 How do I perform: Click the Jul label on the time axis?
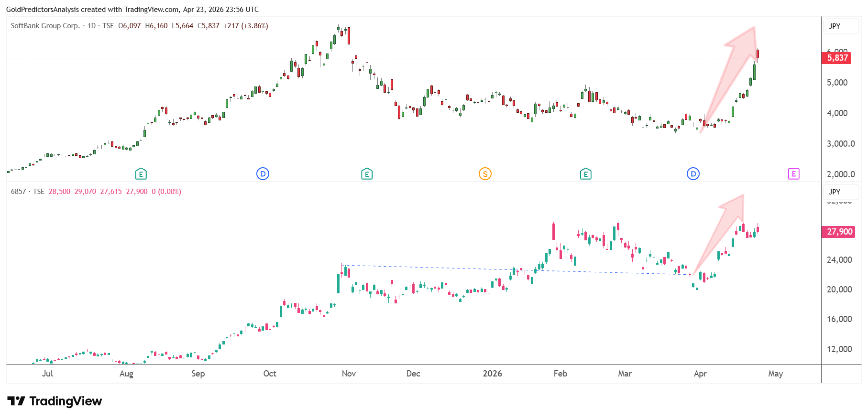pos(47,374)
